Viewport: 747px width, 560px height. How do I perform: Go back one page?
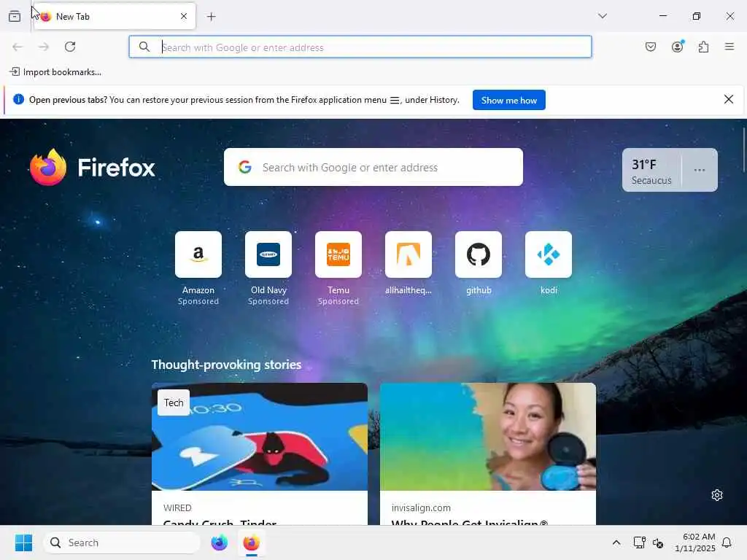point(18,47)
